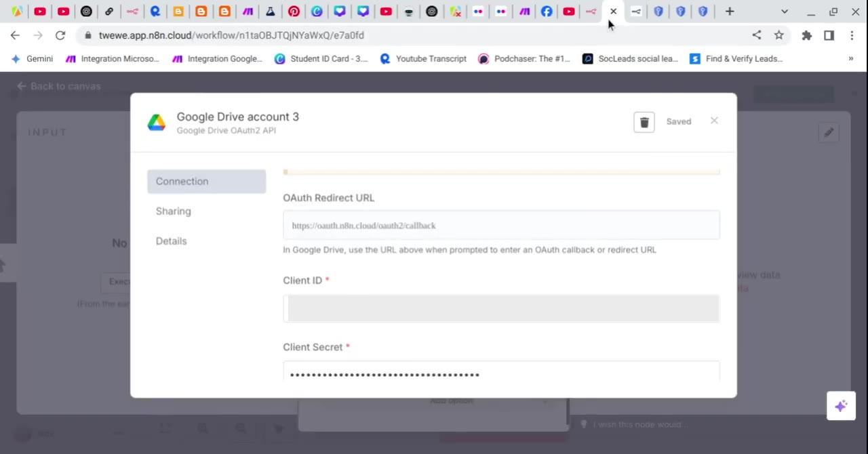Click the browser forward arrow
Viewport: 868px width, 454px height.
38,35
